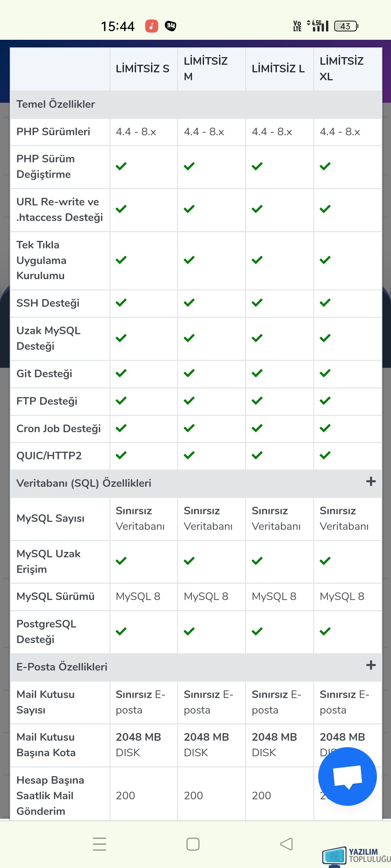
Task: Click PHP version 4.4 - 8.x for LİMİTSİZ XL
Action: coord(340,132)
